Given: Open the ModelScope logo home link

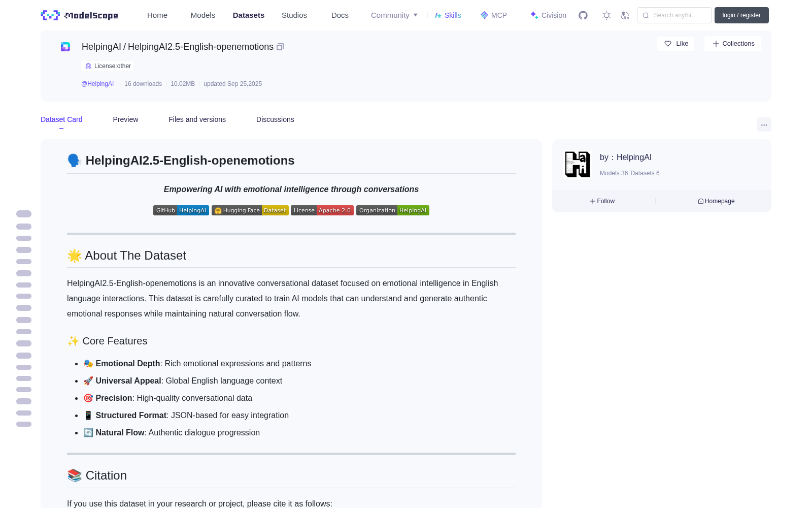Looking at the screenshot, I should point(79,15).
